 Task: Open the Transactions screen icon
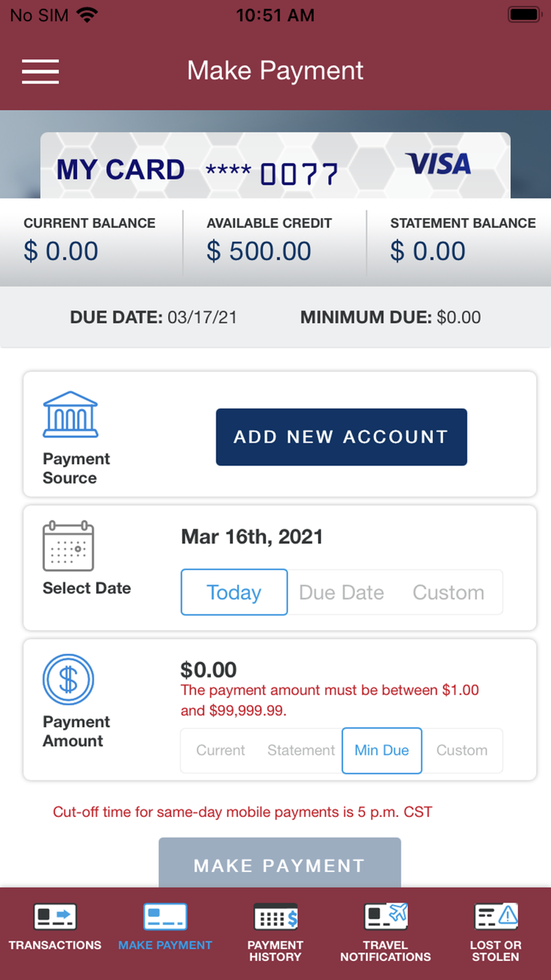[54, 916]
